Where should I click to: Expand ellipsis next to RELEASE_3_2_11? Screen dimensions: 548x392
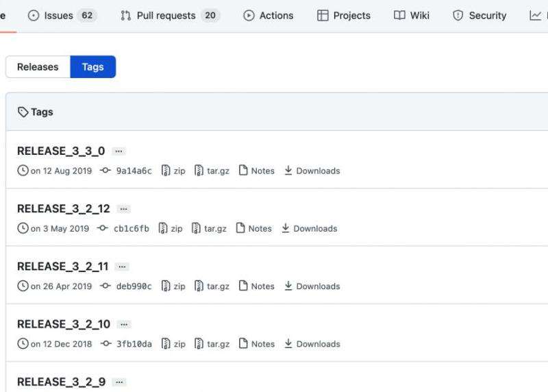click(x=122, y=267)
